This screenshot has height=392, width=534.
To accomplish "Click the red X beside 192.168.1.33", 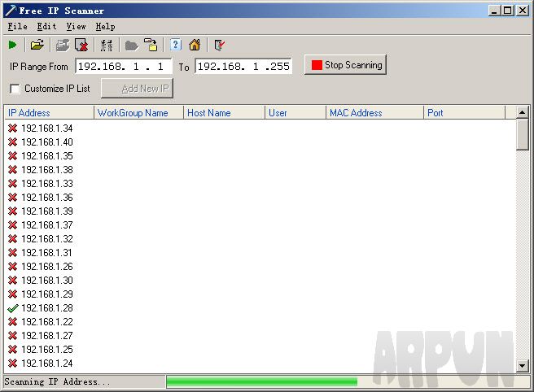I will (x=12, y=184).
